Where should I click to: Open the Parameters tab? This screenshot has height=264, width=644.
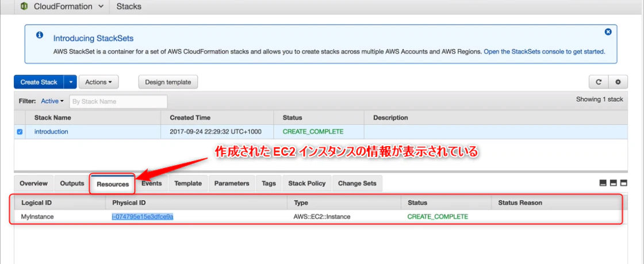click(x=232, y=183)
